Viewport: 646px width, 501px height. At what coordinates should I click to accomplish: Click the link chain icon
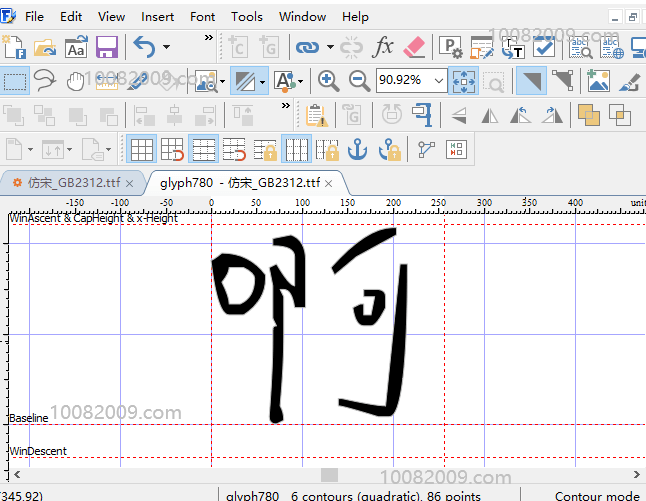[306, 46]
